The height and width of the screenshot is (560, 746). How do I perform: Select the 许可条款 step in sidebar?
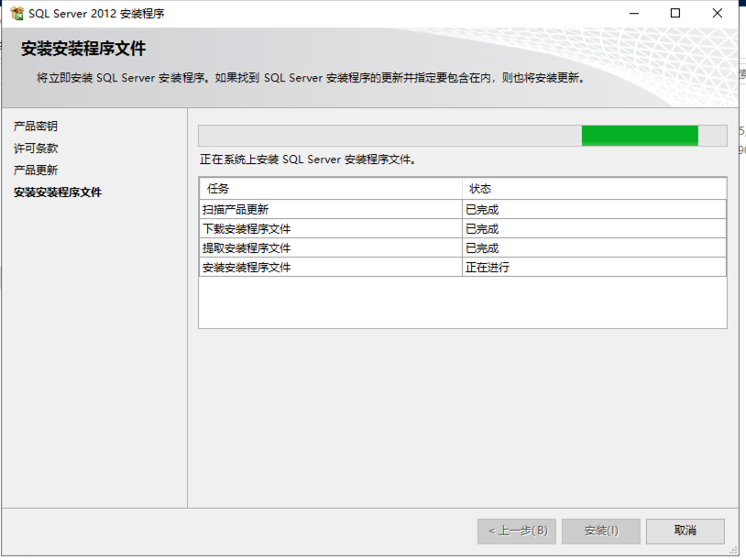point(36,148)
